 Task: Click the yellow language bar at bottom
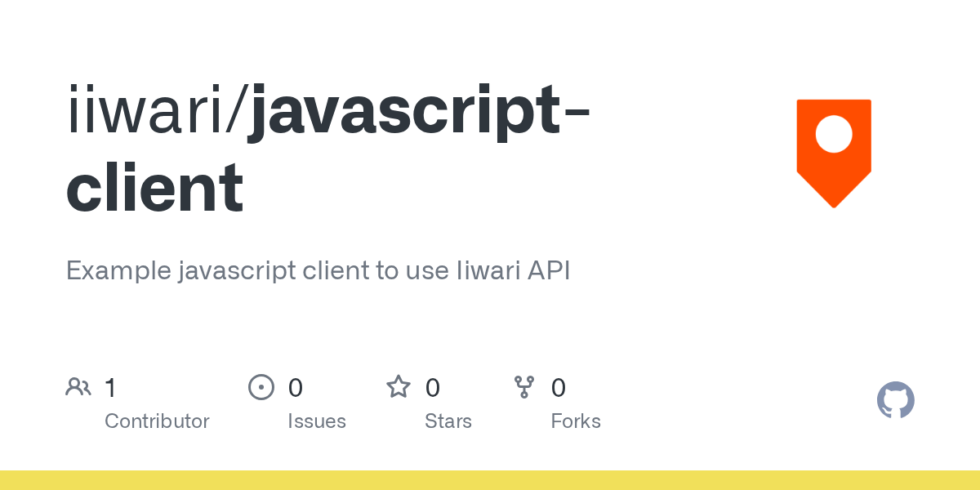click(490, 480)
